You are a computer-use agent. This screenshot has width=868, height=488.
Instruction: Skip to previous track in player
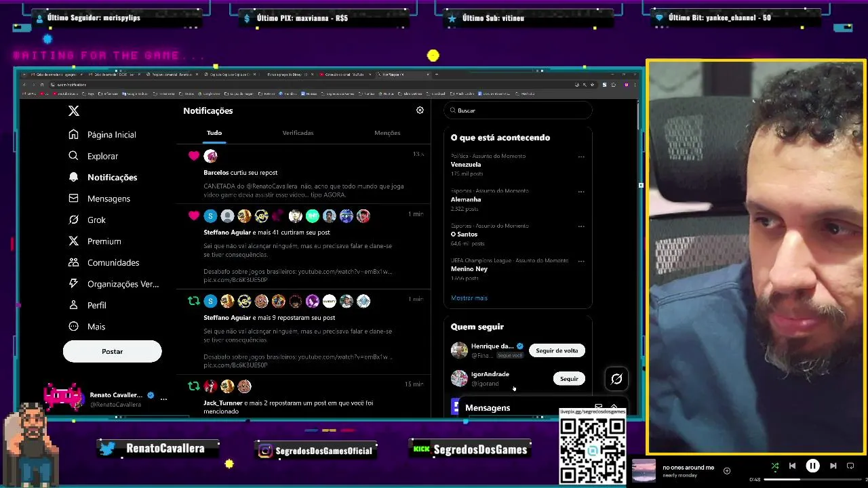[792, 466]
